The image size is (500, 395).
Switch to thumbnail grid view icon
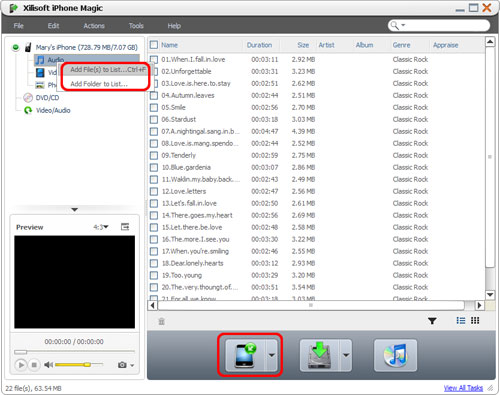click(x=475, y=321)
